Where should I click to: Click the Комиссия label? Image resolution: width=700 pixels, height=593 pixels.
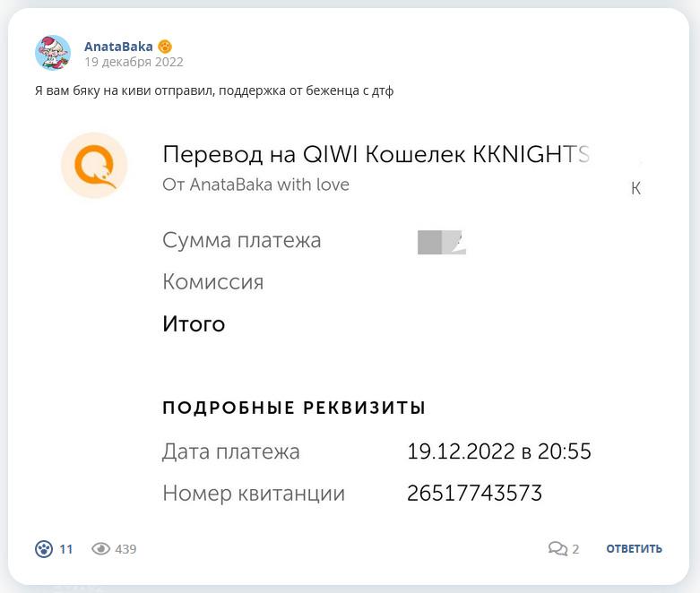point(213,282)
